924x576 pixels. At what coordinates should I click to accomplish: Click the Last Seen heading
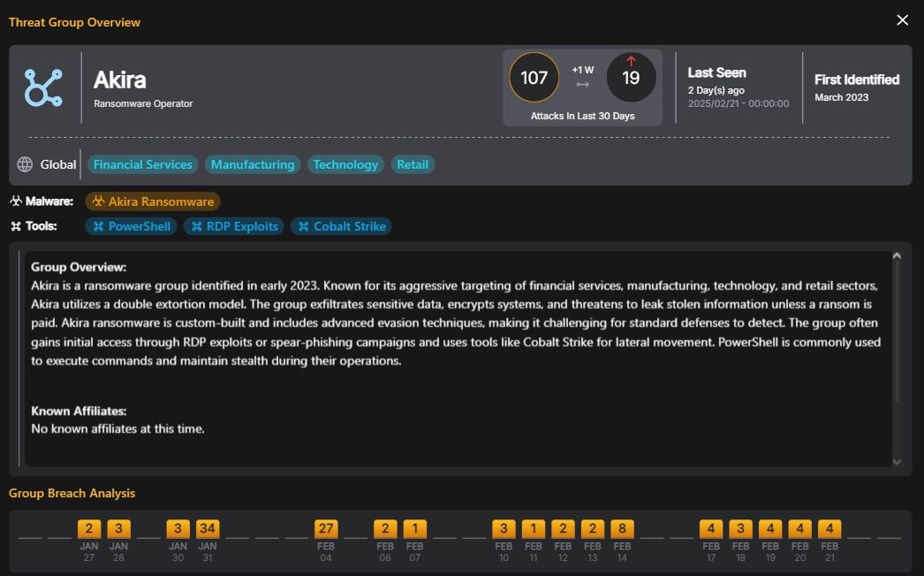pyautogui.click(x=716, y=72)
